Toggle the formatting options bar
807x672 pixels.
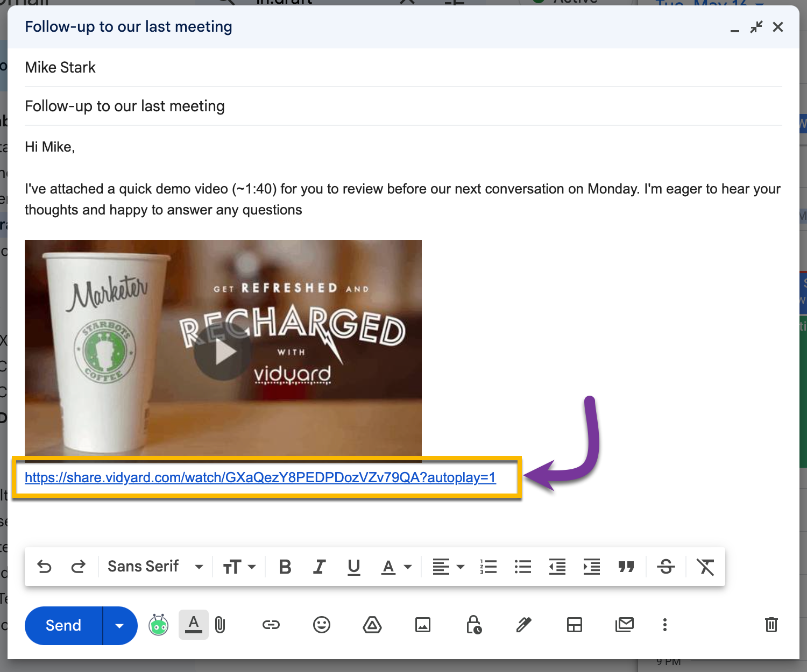pos(194,625)
